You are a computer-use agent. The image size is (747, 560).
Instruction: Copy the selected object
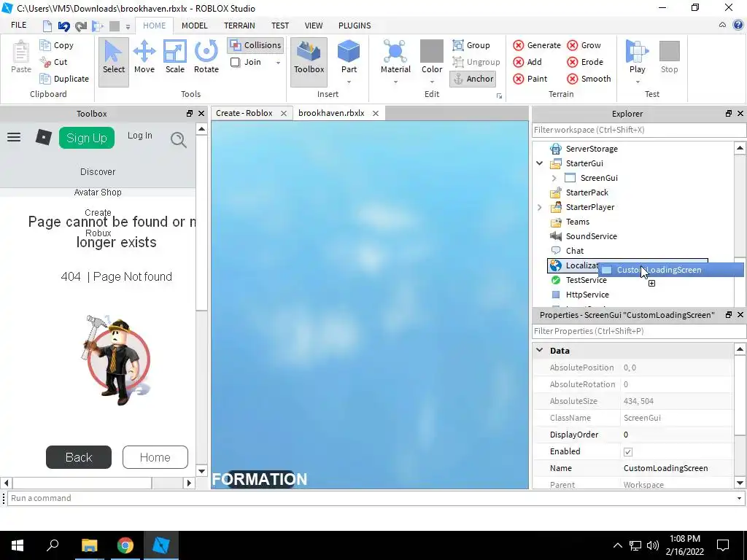click(57, 45)
